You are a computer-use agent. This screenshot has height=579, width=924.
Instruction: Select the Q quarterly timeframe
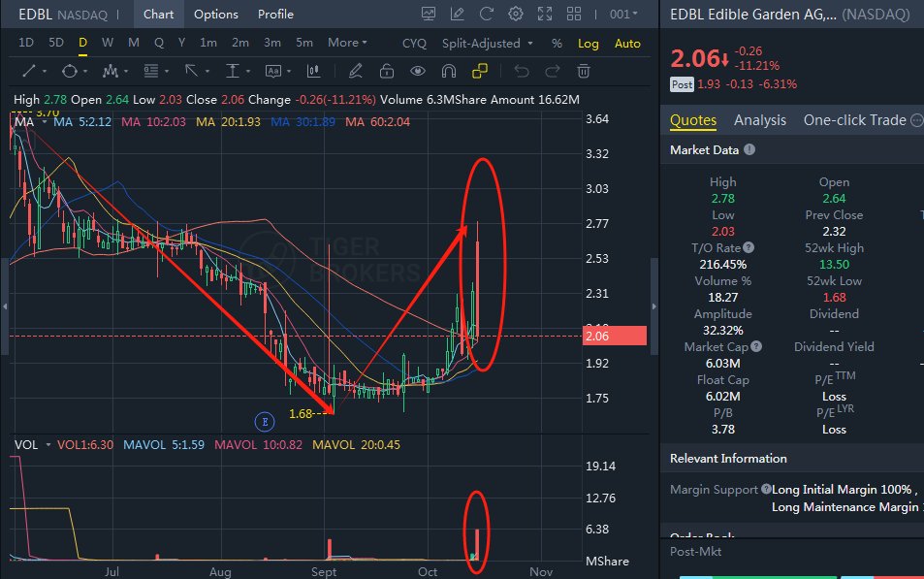pos(159,43)
